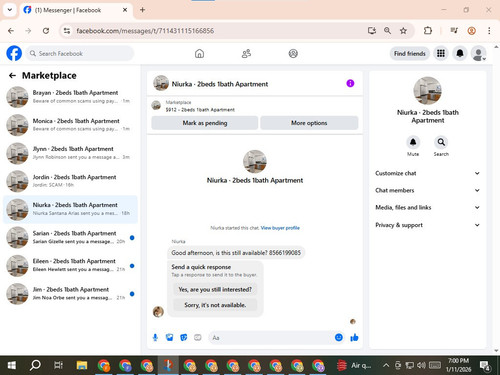500x375 pixels.
Task: Open the Task View taskbar icon
Action: coord(58,365)
